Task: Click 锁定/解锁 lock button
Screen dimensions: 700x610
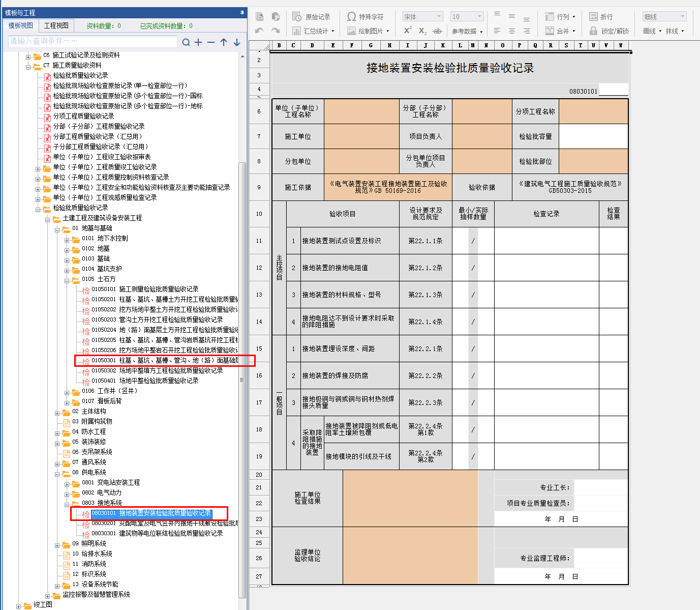Action: pyautogui.click(x=609, y=31)
